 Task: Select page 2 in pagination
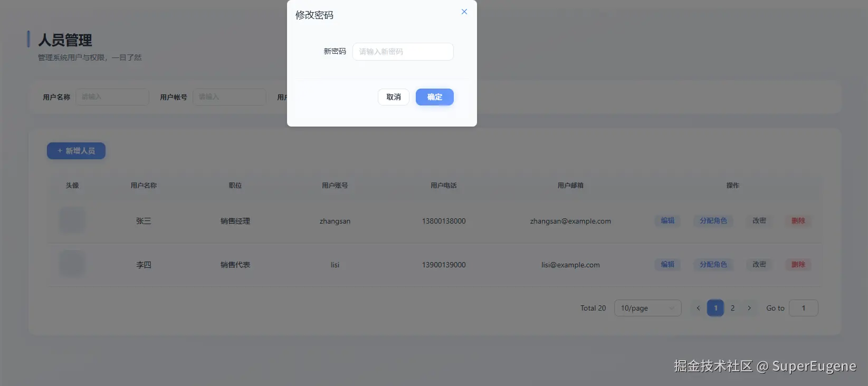click(732, 308)
